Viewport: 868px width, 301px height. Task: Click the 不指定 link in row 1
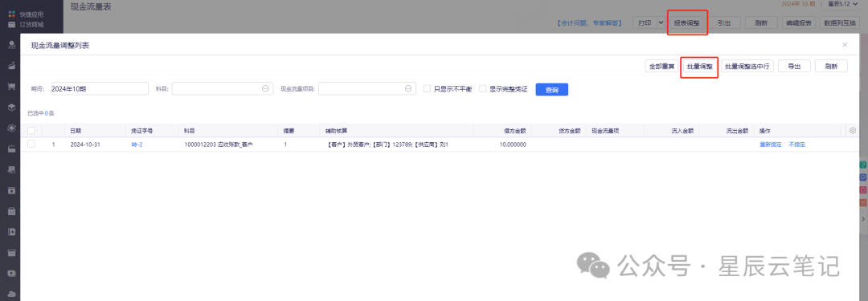(x=797, y=144)
